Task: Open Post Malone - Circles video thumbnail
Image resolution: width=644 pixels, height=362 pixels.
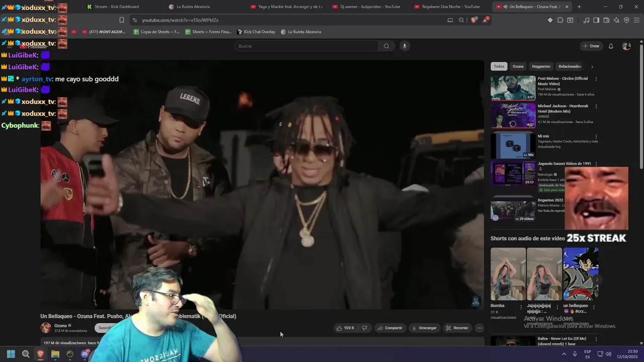Action: [513, 88]
